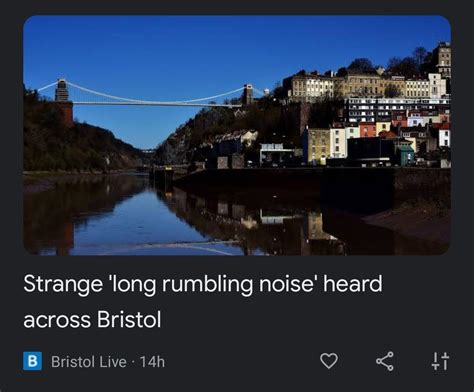
Task: Click the words 'across Bristol' in the headline
Action: (92, 319)
